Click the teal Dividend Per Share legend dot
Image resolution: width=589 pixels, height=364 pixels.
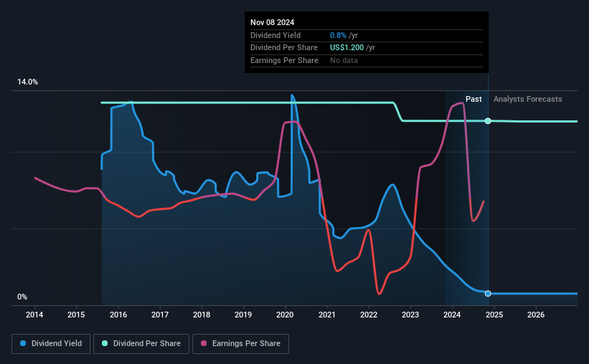[x=105, y=343]
